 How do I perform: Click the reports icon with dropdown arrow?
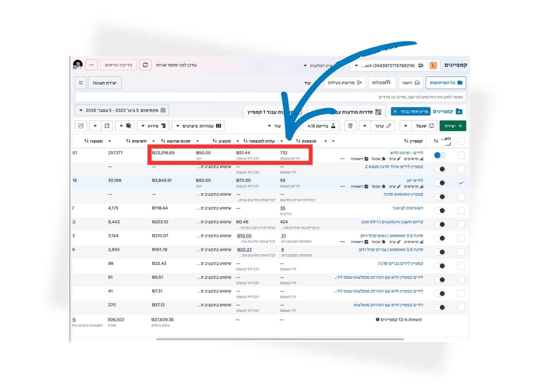125,126
